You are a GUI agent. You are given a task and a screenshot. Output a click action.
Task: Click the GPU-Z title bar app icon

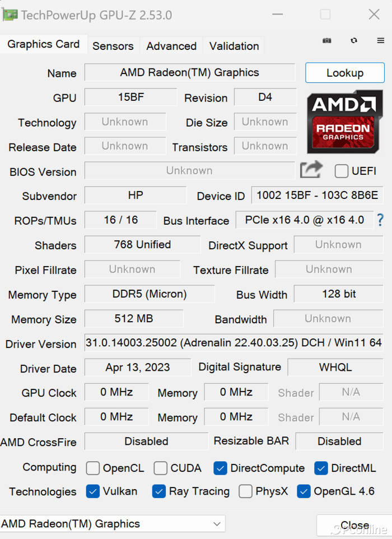(10, 14)
